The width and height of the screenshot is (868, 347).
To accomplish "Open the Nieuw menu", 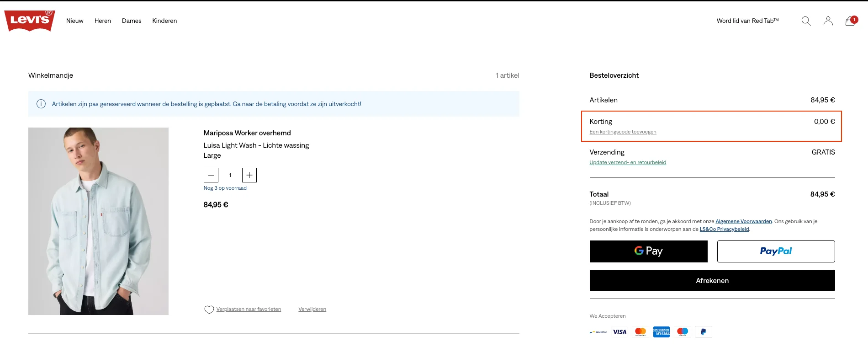I will 75,21.
